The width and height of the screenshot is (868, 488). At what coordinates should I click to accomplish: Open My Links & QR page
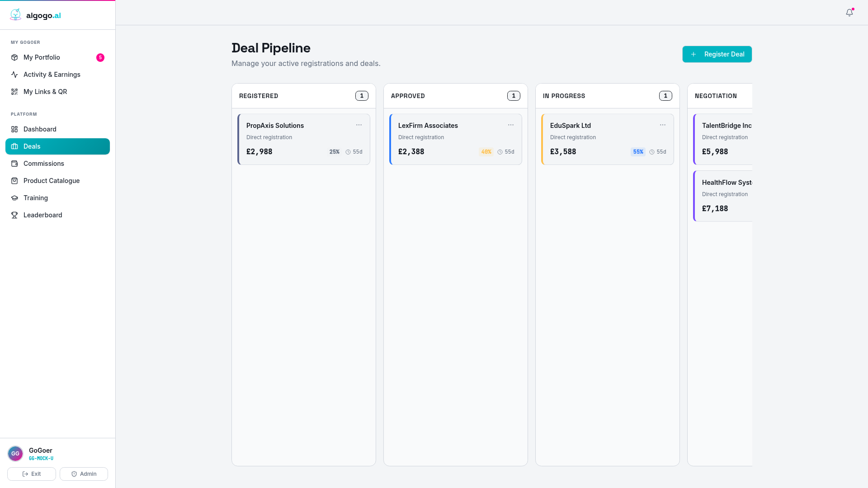57,92
